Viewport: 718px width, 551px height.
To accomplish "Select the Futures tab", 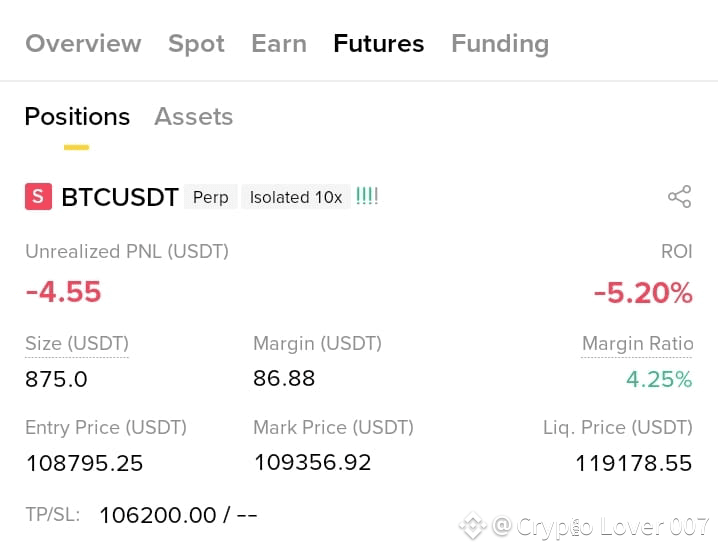I will pyautogui.click(x=379, y=44).
